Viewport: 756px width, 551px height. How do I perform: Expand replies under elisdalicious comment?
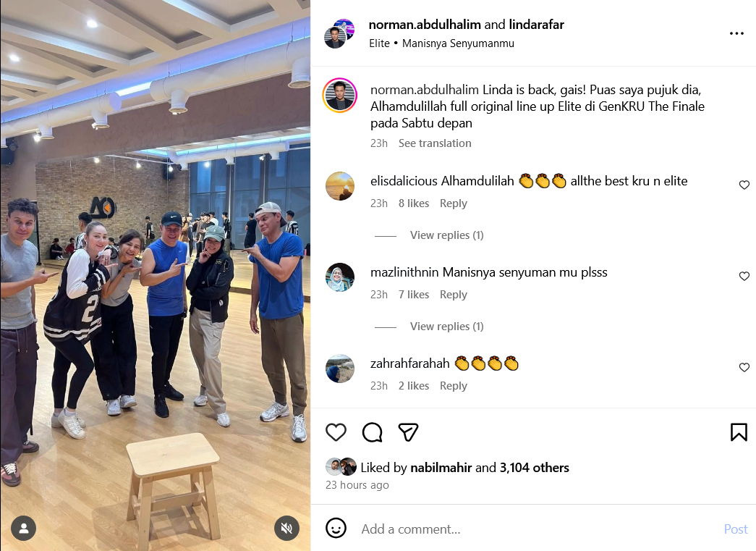click(446, 235)
